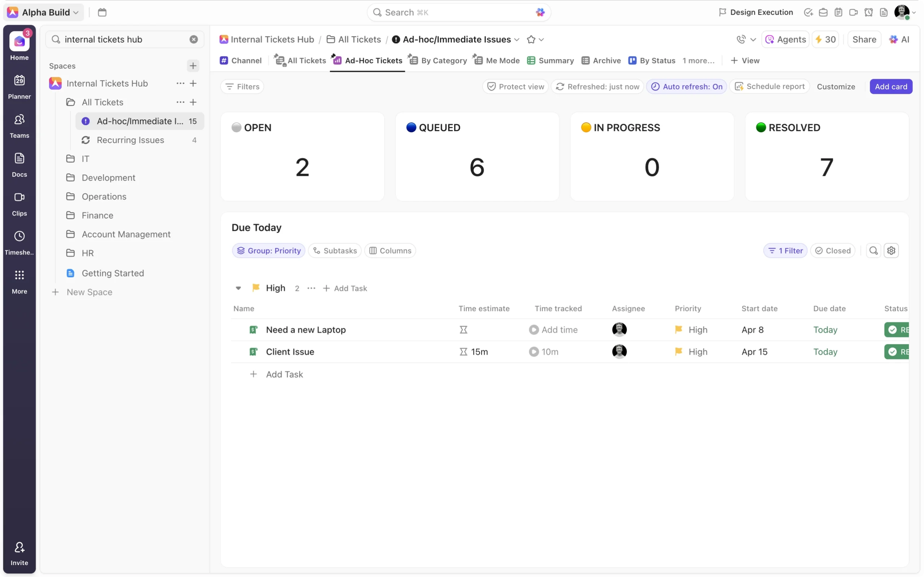Click the Due Today settings gear icon
This screenshot has width=924, height=577.
[891, 251]
